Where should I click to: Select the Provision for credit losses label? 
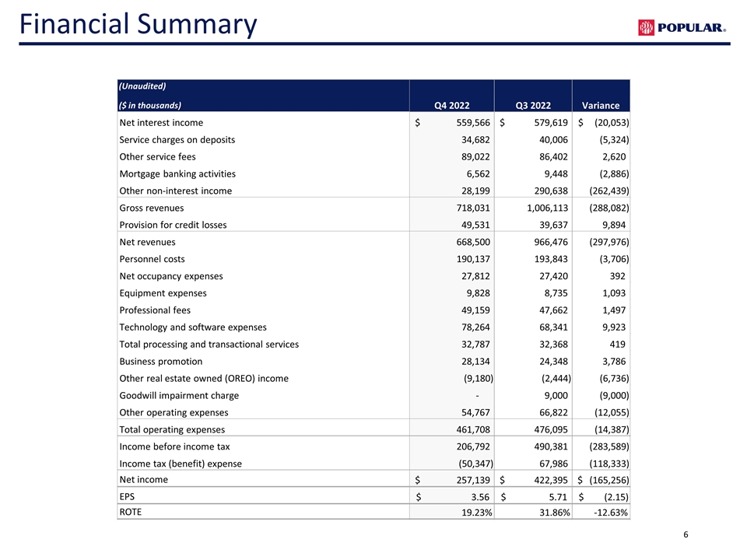[x=173, y=226]
